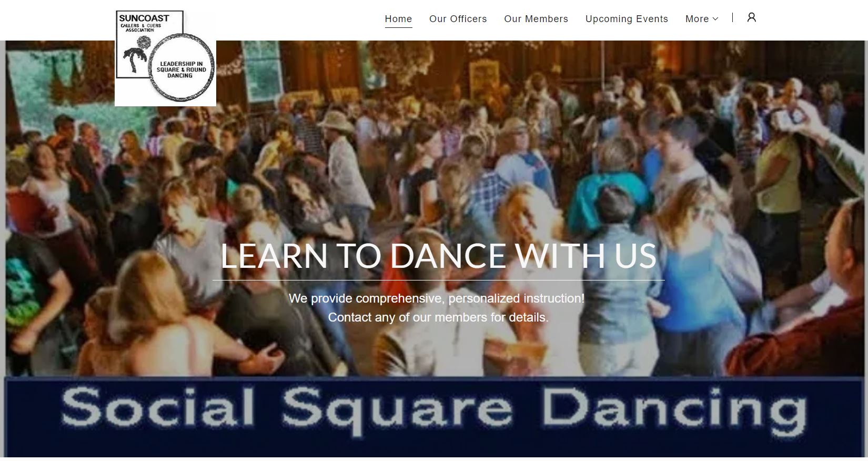Open the account user icon

point(751,18)
